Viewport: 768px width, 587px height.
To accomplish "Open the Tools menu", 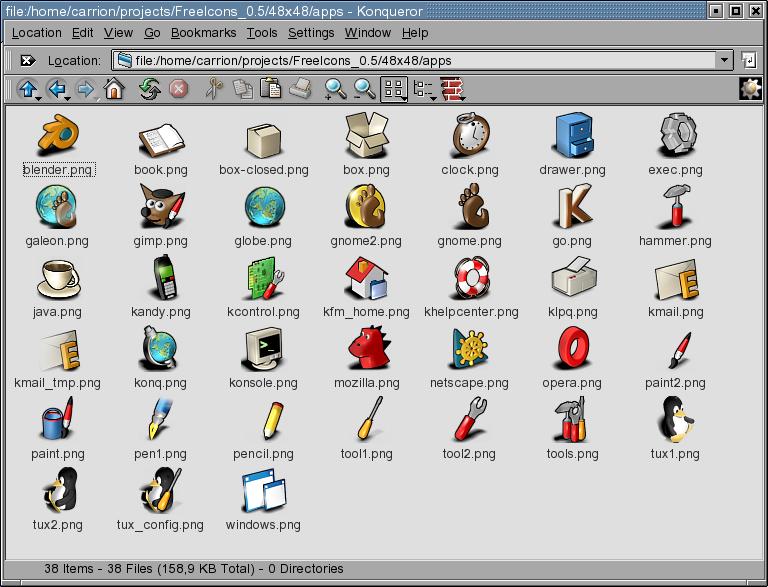I will [262, 33].
